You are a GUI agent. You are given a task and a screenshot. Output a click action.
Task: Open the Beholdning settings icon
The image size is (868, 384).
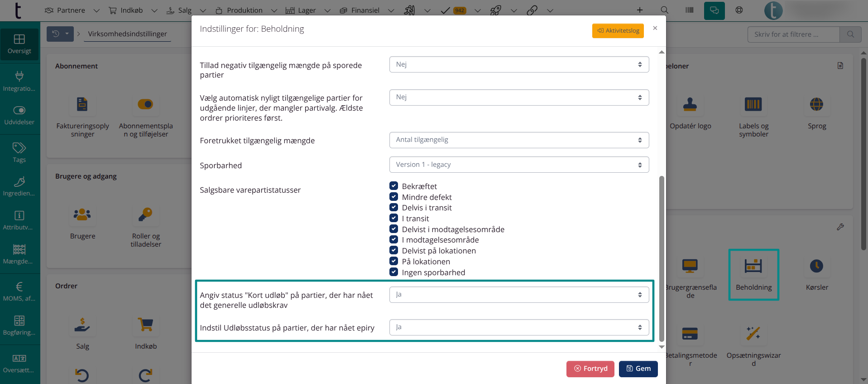753,267
